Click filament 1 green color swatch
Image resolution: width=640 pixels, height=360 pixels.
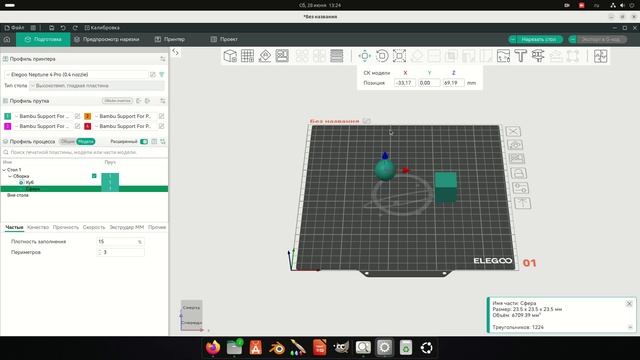click(x=7, y=116)
